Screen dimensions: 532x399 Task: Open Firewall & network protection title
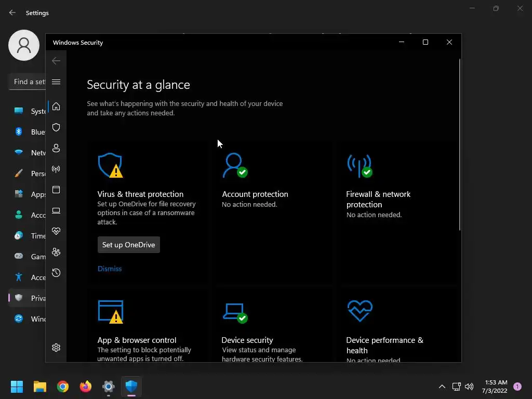pos(378,199)
